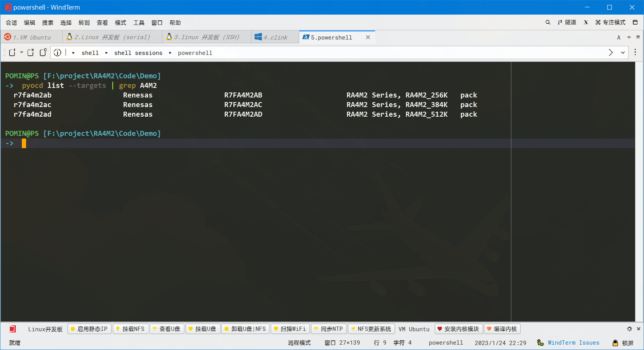This screenshot has width=644, height=350.
Task: Open the 窗口 menu
Action: point(157,23)
